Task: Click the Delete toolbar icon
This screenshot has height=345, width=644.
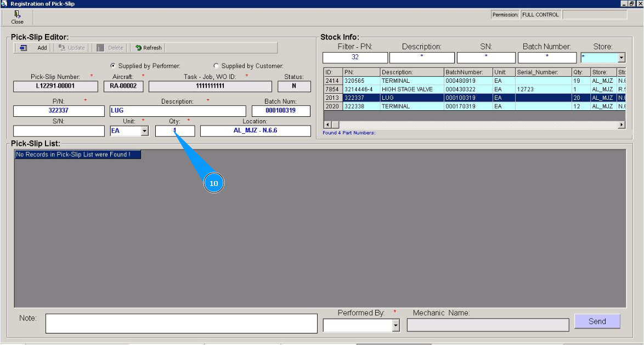Action: pyautogui.click(x=100, y=48)
